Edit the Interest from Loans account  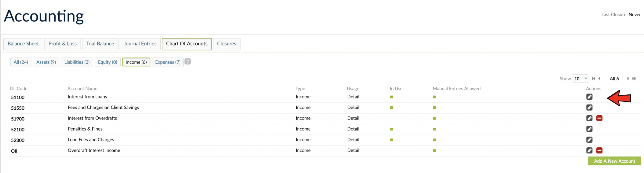click(x=589, y=97)
